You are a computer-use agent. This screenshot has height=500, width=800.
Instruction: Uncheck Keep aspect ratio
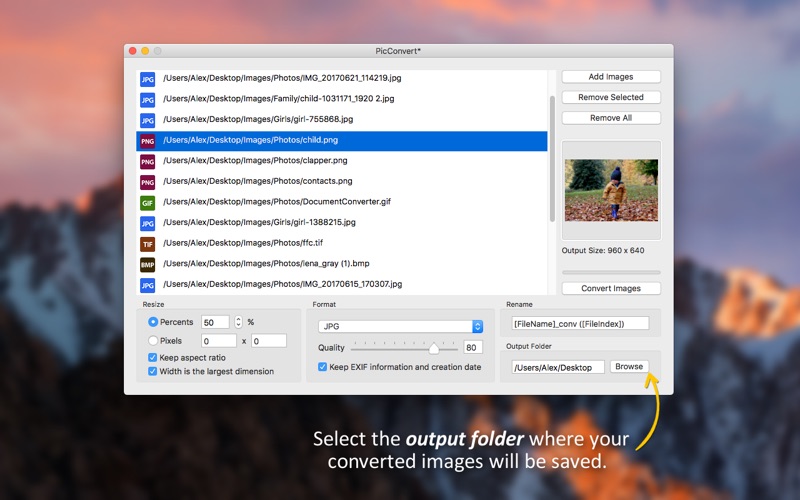click(x=152, y=357)
